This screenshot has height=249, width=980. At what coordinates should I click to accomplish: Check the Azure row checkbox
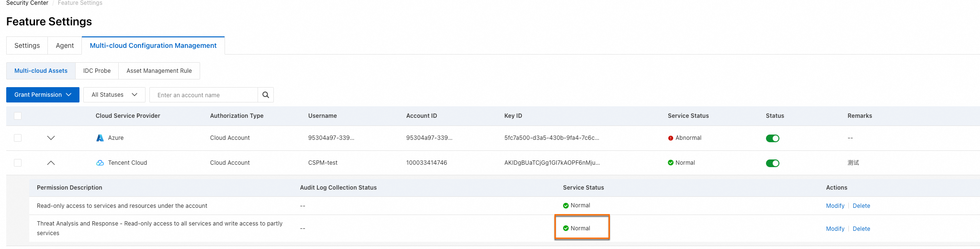click(x=18, y=138)
